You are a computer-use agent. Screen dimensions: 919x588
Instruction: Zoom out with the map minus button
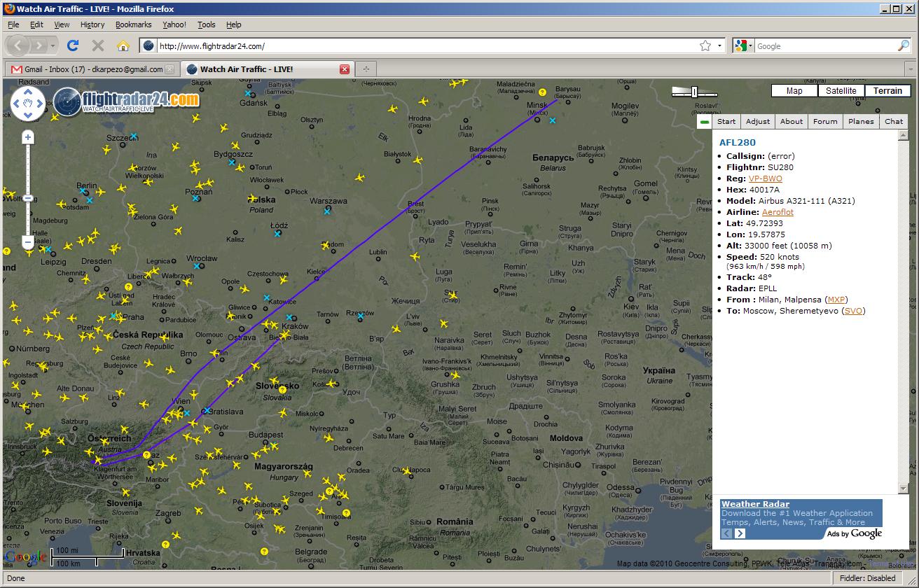pos(28,243)
